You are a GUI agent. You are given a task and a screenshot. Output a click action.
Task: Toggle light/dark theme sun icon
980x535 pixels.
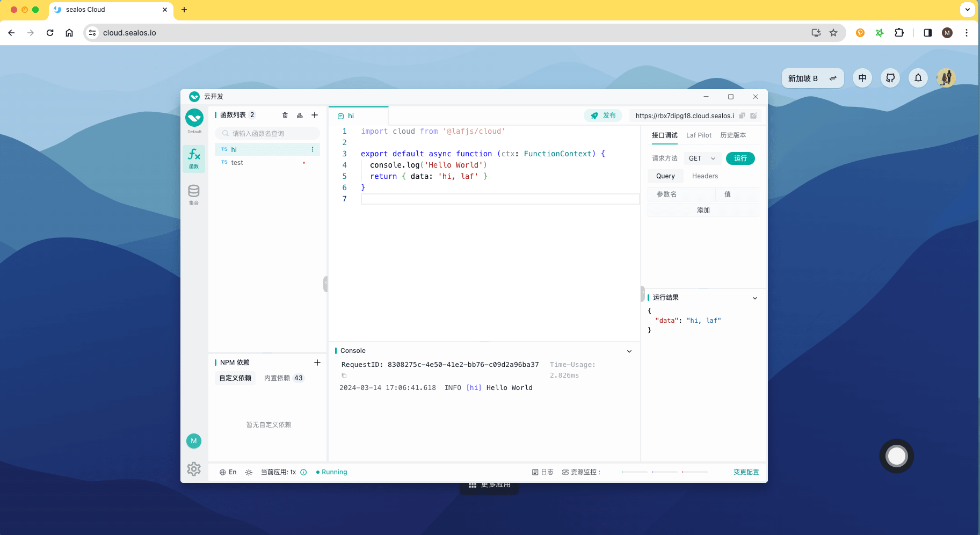(249, 472)
